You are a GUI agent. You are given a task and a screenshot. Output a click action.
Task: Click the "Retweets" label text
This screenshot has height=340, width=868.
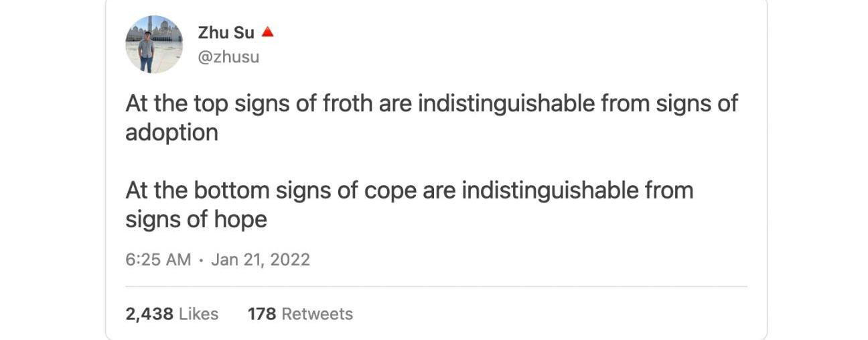[x=317, y=314]
